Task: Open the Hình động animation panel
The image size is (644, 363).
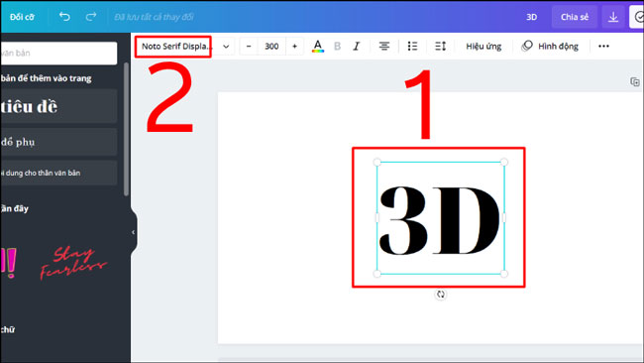Action: [550, 46]
